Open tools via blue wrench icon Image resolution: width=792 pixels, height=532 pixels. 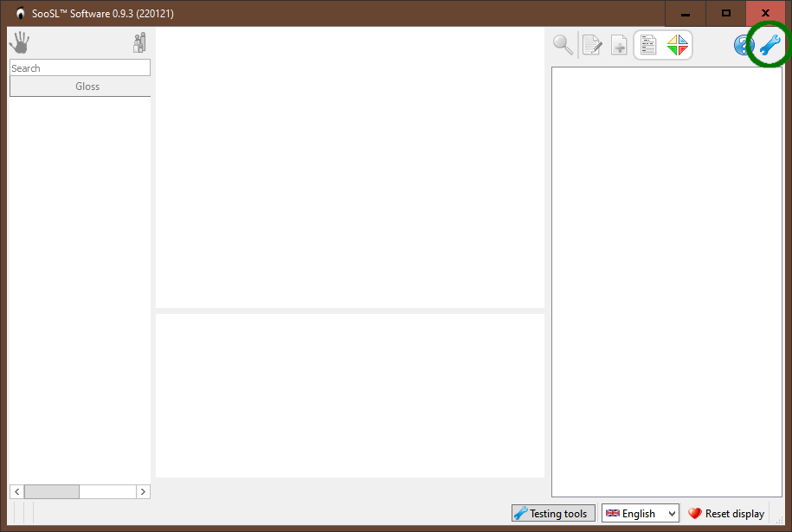point(770,45)
